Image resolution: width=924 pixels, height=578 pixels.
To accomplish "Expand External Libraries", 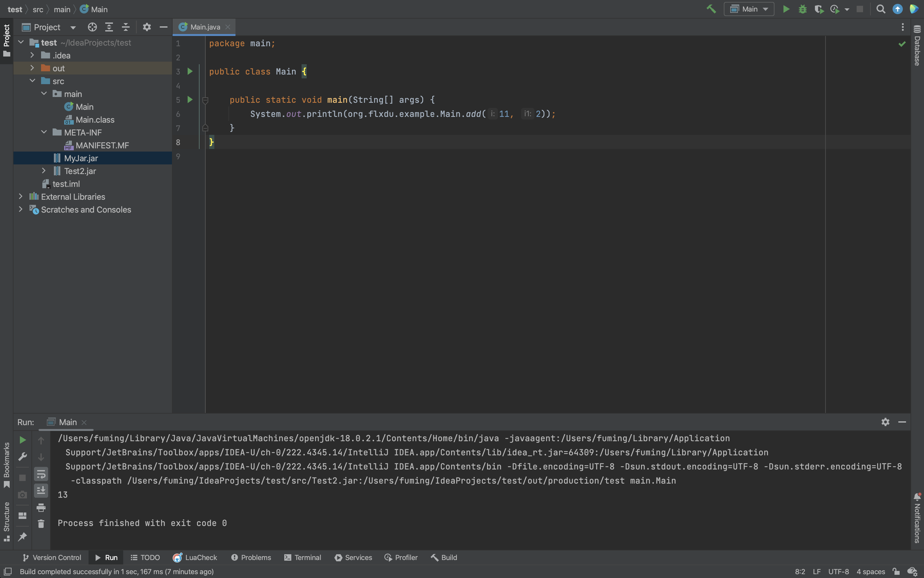I will pyautogui.click(x=21, y=197).
